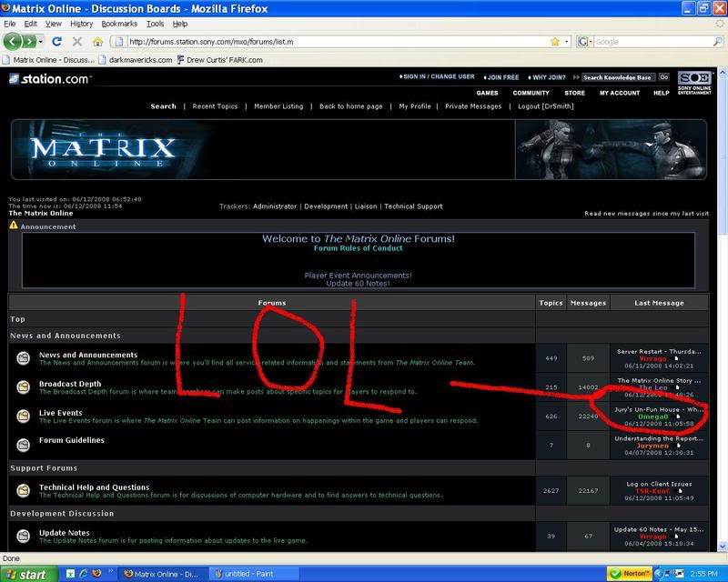Open the Private Messages link
The height and width of the screenshot is (582, 728).
point(473,106)
